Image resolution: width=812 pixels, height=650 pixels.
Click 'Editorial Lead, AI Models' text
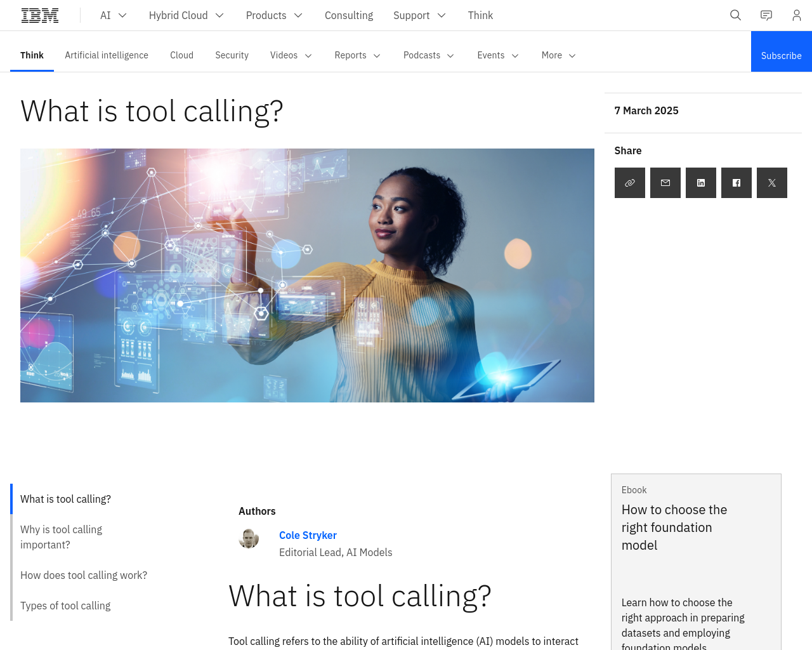click(x=336, y=552)
